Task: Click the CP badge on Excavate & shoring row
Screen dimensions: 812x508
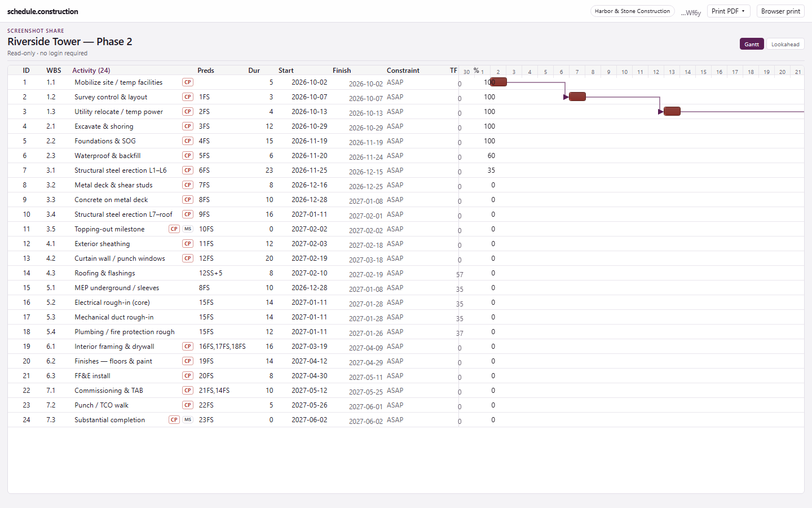Action: click(188, 126)
